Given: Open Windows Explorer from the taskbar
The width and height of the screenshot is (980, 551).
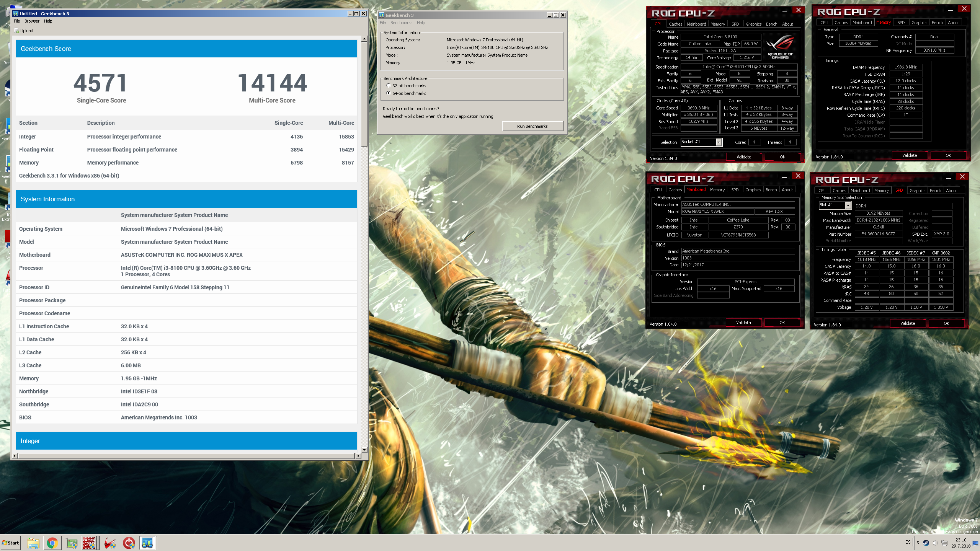Looking at the screenshot, I should tap(33, 543).
